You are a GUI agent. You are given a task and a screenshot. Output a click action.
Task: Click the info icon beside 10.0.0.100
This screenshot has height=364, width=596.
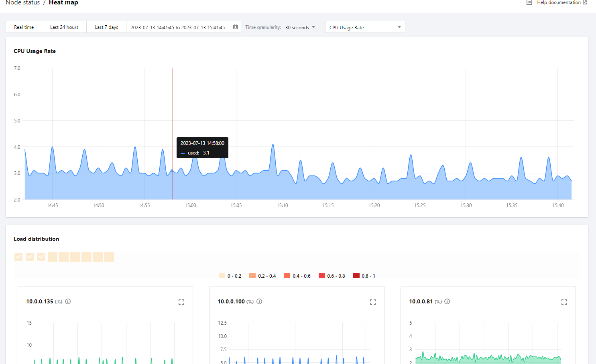[259, 301]
